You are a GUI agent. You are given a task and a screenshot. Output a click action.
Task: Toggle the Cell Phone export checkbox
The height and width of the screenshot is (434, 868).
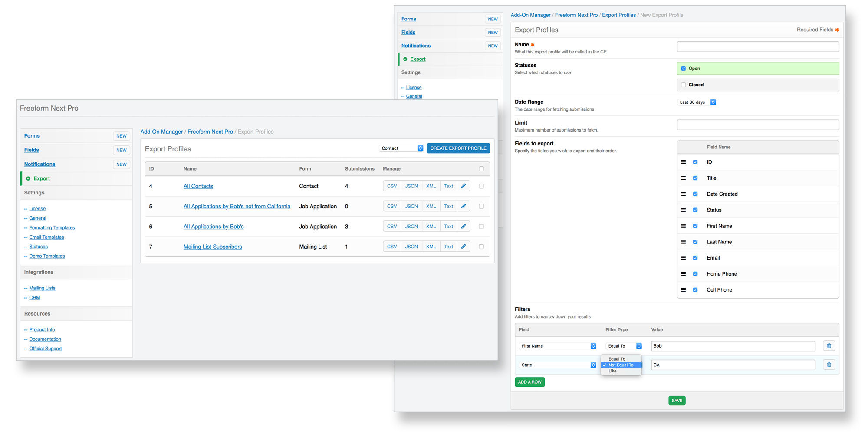pos(695,290)
